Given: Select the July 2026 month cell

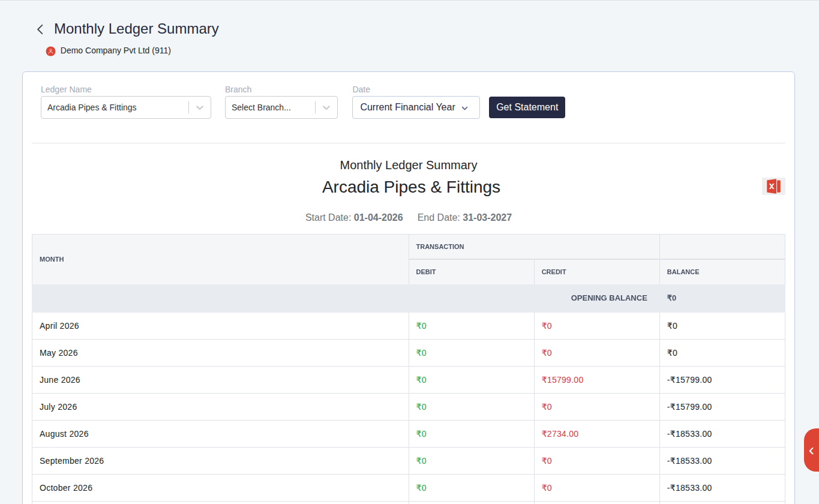Looking at the screenshot, I should 220,407.
